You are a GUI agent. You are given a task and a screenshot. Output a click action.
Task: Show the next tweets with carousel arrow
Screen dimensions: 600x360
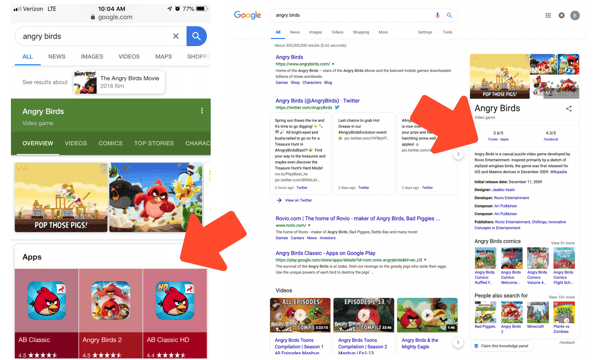(x=458, y=154)
